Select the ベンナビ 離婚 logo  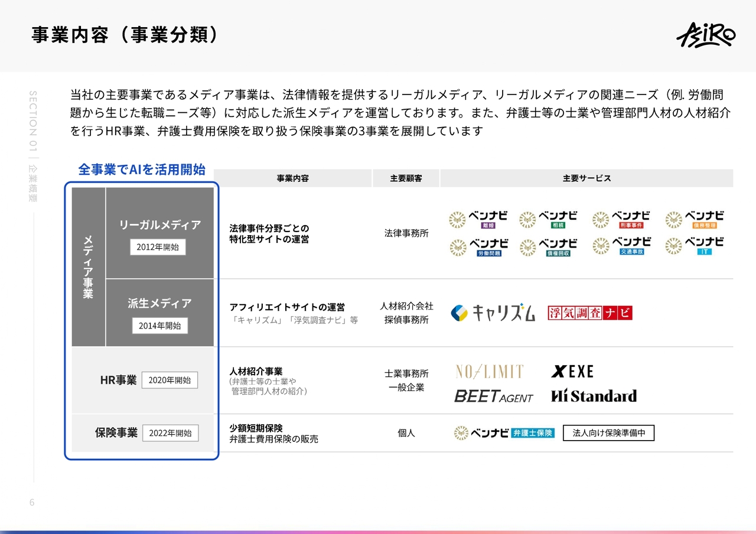pyautogui.click(x=478, y=219)
